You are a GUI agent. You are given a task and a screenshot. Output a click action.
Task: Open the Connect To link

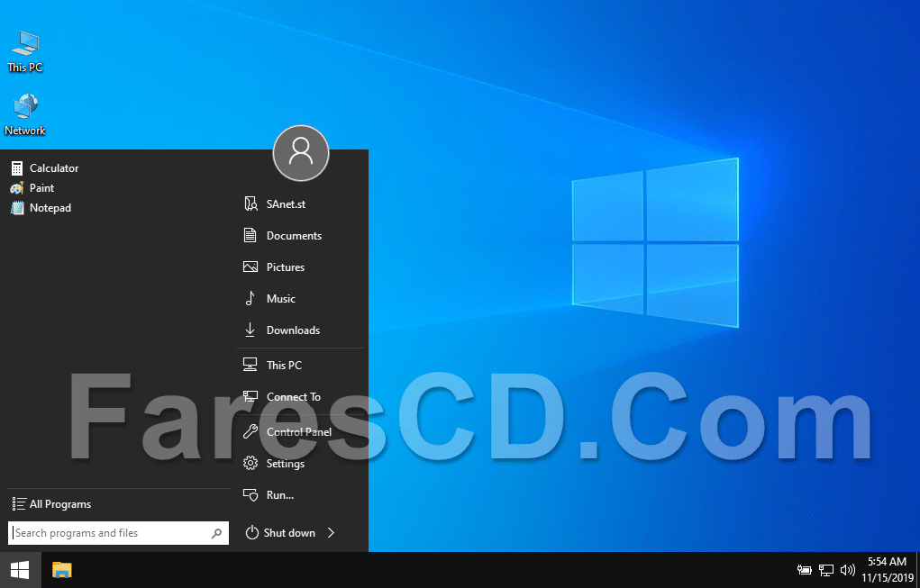tap(294, 397)
